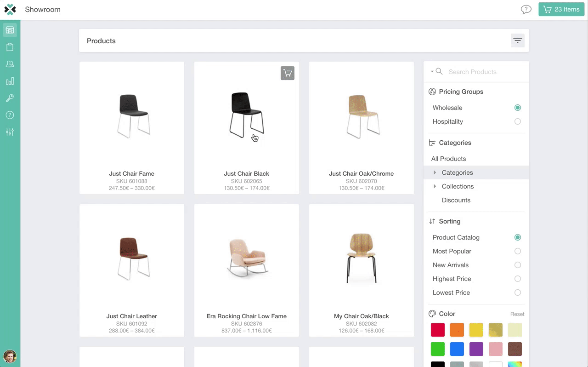The image size is (588, 367).
Task: Click the Color palette icon
Action: [x=432, y=314]
